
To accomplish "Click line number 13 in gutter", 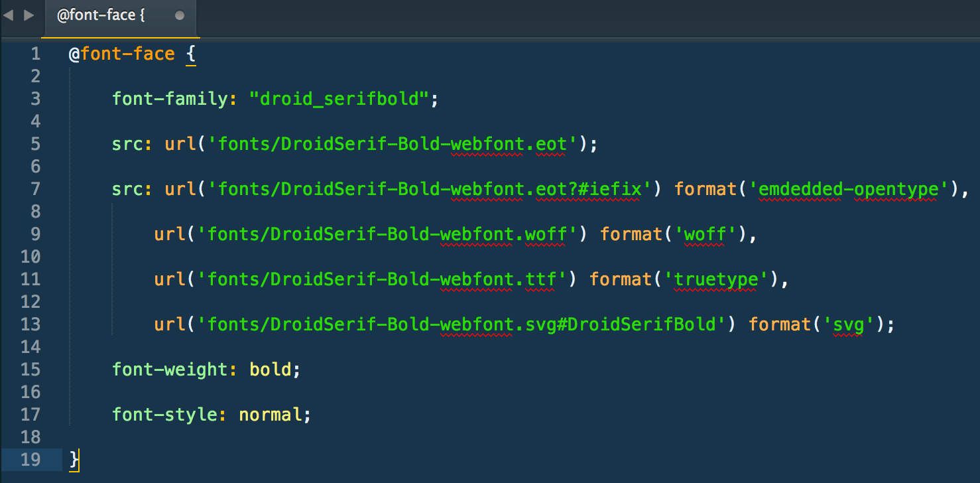I will click(x=31, y=324).
